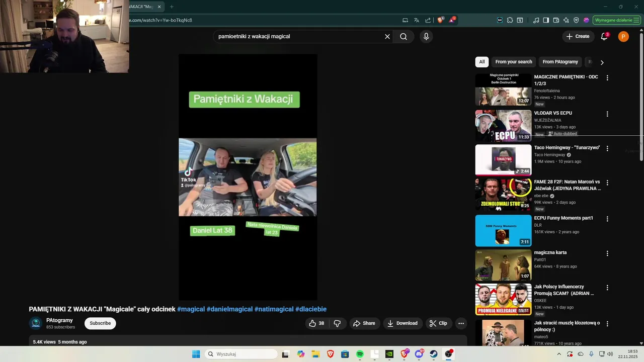Viewport: 644px width, 362px height.
Task: Open menu for magiczna karta video
Action: click(607, 253)
